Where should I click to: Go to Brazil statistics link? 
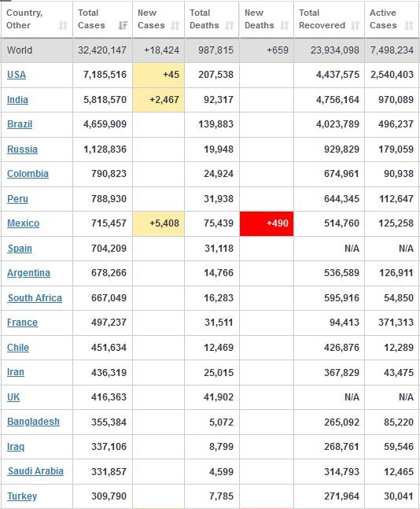(x=20, y=124)
